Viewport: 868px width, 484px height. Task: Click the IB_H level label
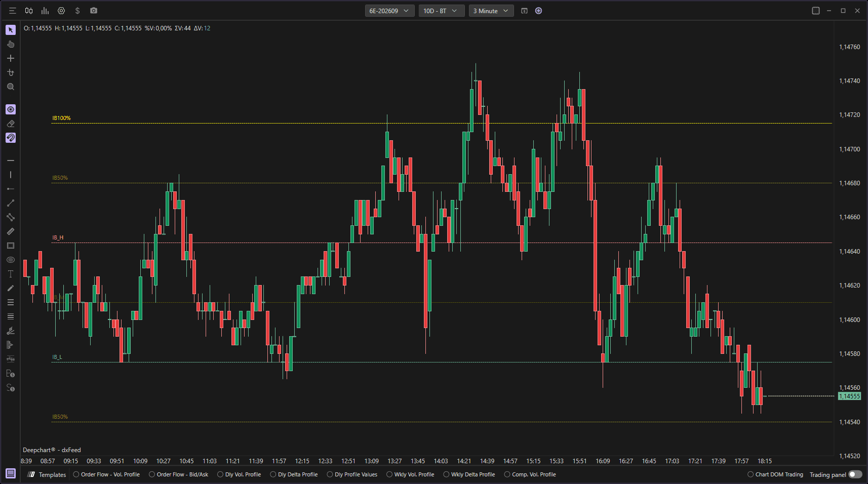58,237
